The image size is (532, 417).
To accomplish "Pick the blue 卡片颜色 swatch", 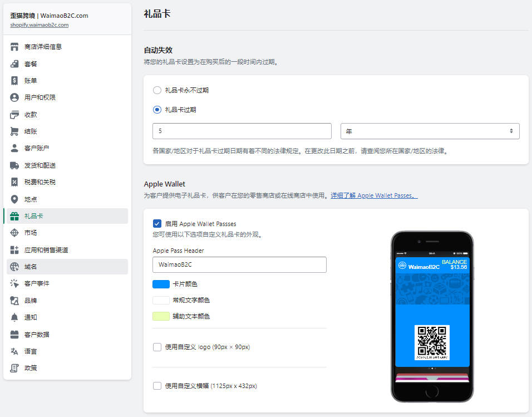I will [161, 284].
